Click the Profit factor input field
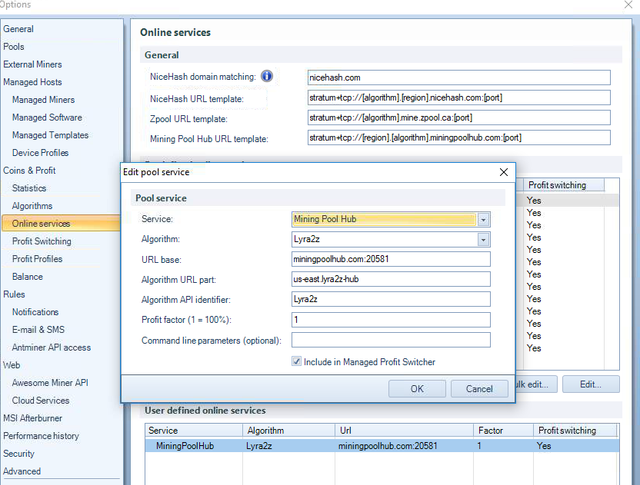This screenshot has width=640, height=485. (x=391, y=320)
